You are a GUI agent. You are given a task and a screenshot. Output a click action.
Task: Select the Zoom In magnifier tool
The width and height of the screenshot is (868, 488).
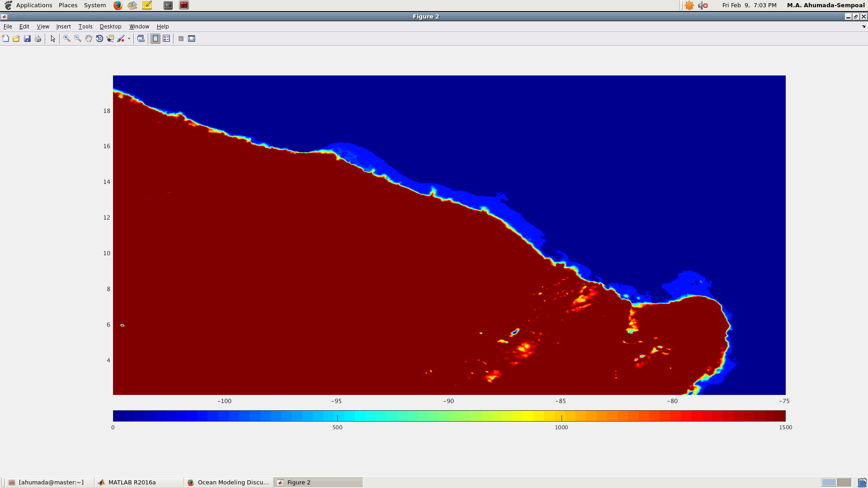67,39
